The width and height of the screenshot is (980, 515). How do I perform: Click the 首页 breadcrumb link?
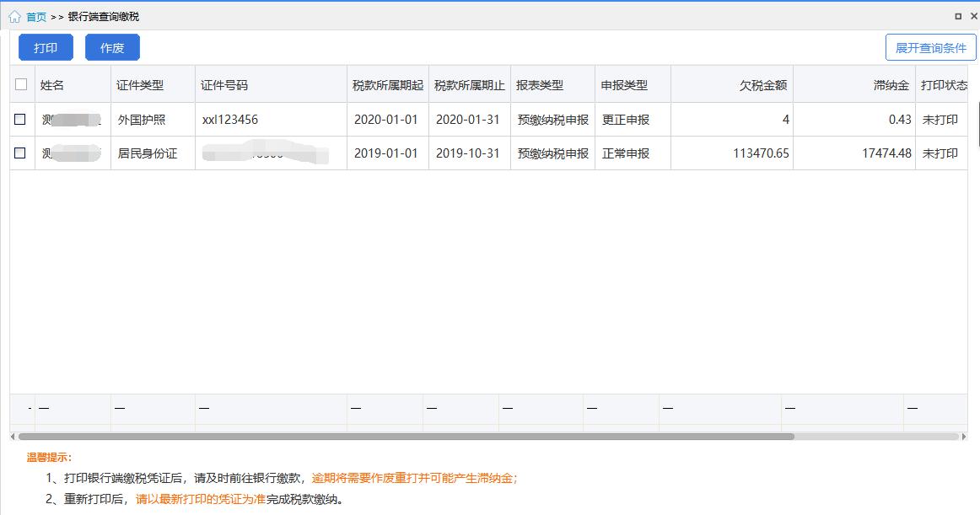click(x=36, y=17)
